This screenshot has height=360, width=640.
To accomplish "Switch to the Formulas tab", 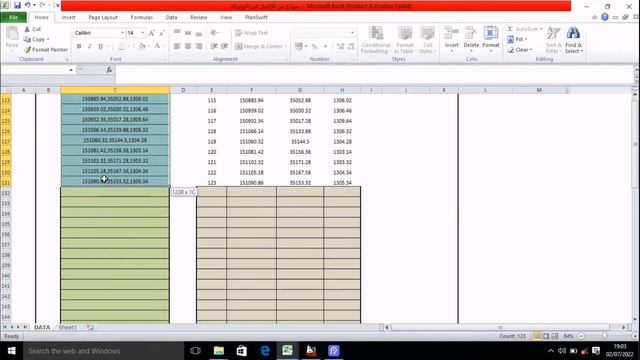I will coord(142,18).
